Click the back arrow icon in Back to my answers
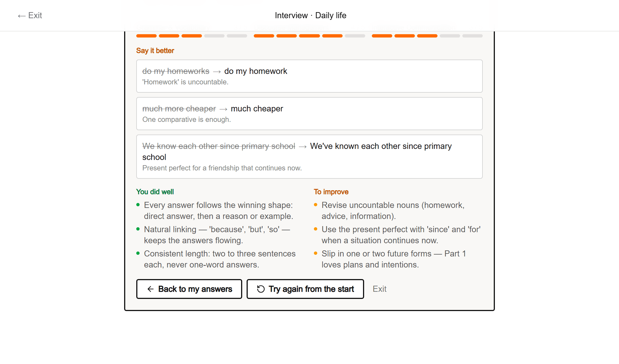This screenshot has height=364, width=619. tap(150, 289)
